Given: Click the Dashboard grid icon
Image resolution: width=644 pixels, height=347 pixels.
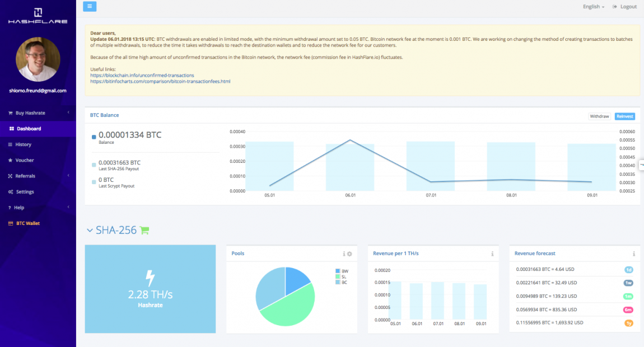Looking at the screenshot, I should (12, 129).
